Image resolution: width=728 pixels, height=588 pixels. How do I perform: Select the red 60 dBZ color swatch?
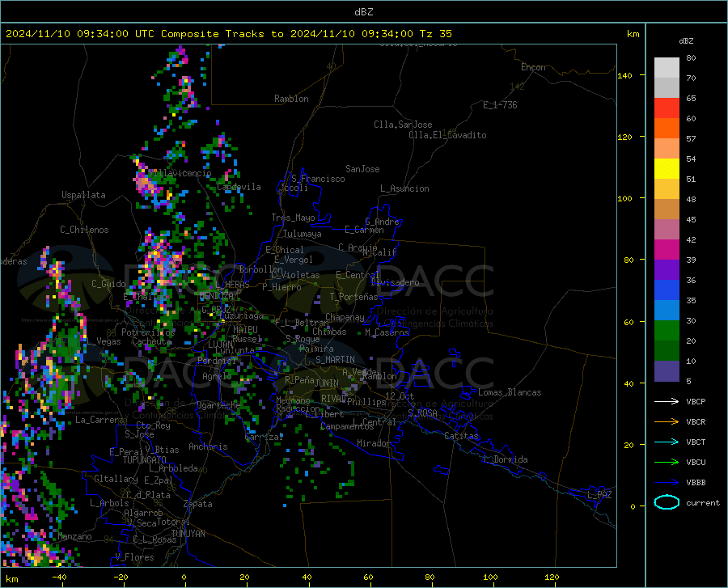[667, 108]
